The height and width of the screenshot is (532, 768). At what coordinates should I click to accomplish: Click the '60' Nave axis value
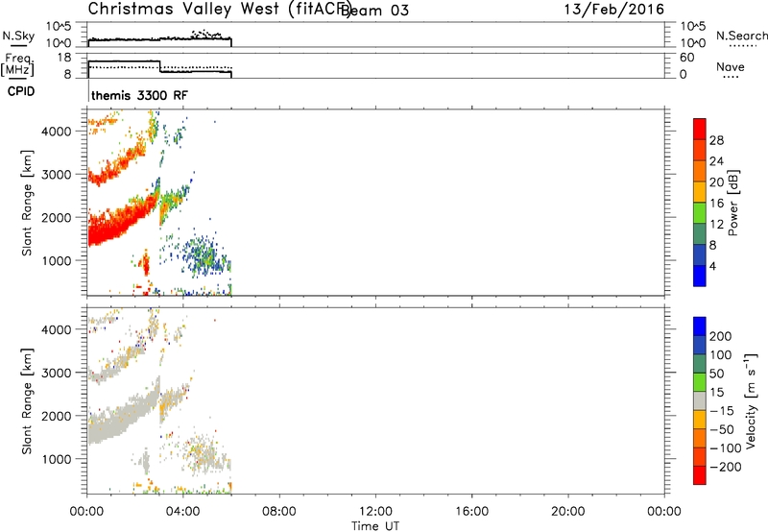pyautogui.click(x=686, y=58)
